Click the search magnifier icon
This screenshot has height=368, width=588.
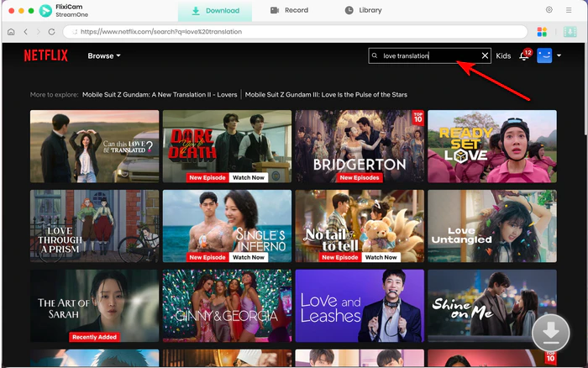pos(375,56)
